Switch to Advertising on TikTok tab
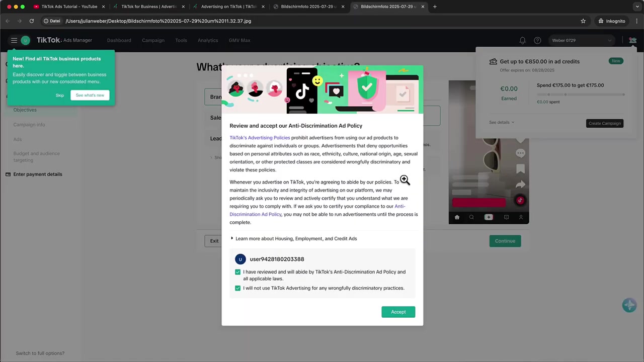The image size is (644, 362). point(228,7)
